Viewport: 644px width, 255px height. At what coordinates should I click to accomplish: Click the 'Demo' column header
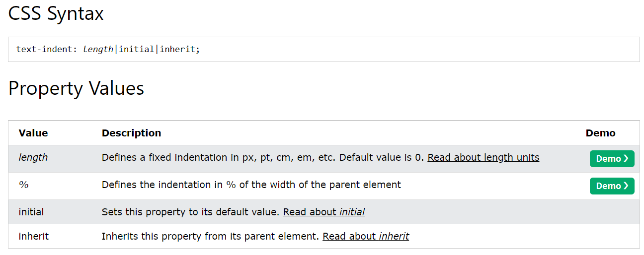point(600,133)
